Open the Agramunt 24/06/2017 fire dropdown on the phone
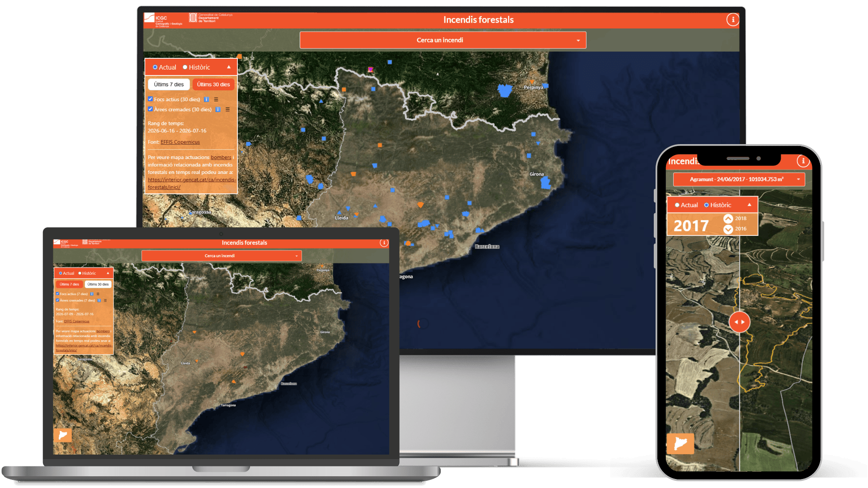This screenshot has width=868, height=488. (739, 179)
